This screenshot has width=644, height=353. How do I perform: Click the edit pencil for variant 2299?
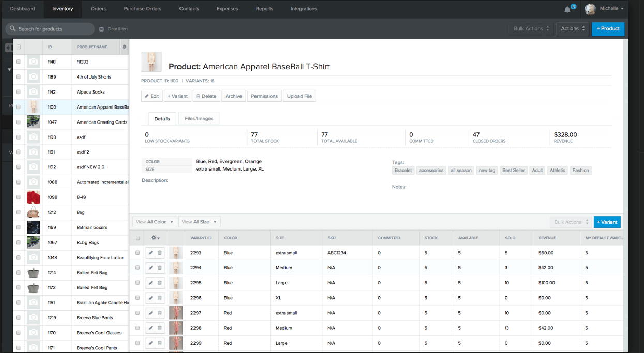[151, 343]
